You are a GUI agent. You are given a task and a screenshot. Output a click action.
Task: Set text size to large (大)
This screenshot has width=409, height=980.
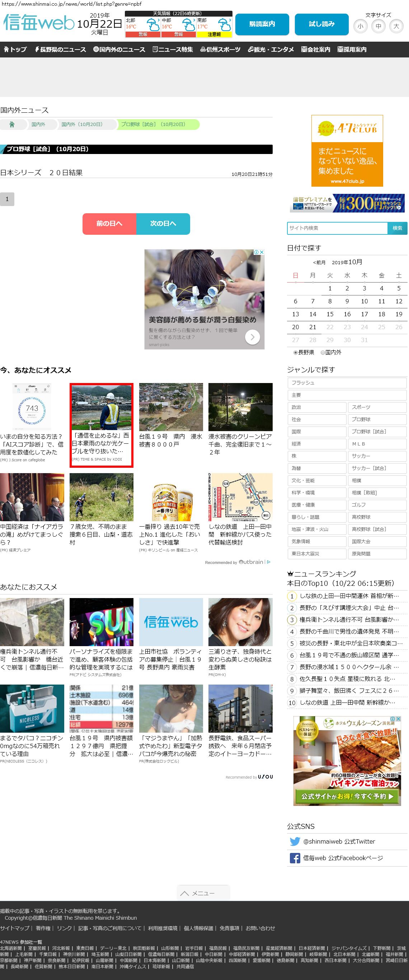(396, 26)
